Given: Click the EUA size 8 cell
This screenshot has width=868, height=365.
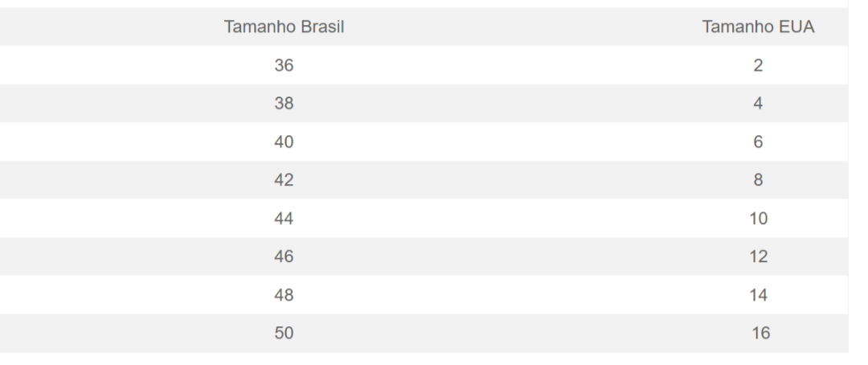Looking at the screenshot, I should pos(758,180).
